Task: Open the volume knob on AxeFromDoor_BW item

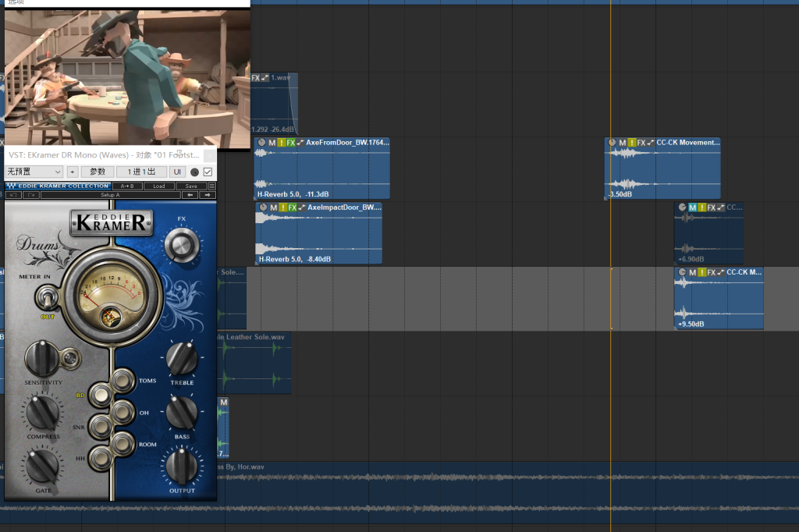Action: pyautogui.click(x=262, y=143)
